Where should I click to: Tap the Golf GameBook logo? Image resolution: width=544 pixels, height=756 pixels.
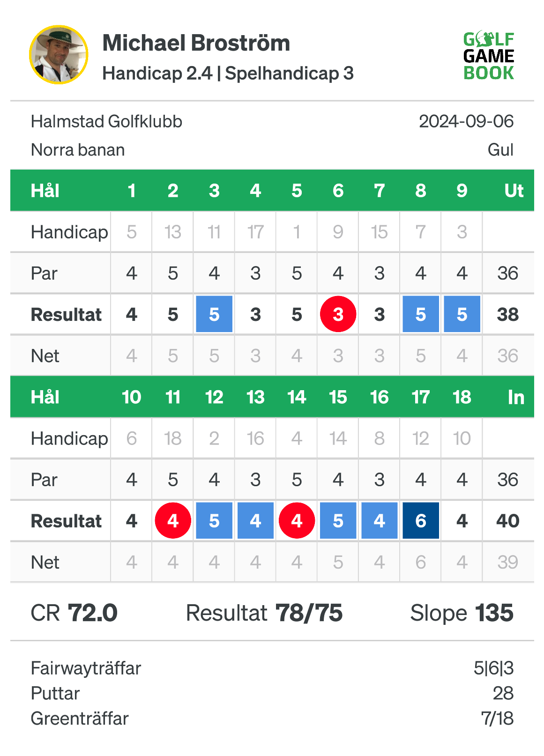[x=489, y=56]
